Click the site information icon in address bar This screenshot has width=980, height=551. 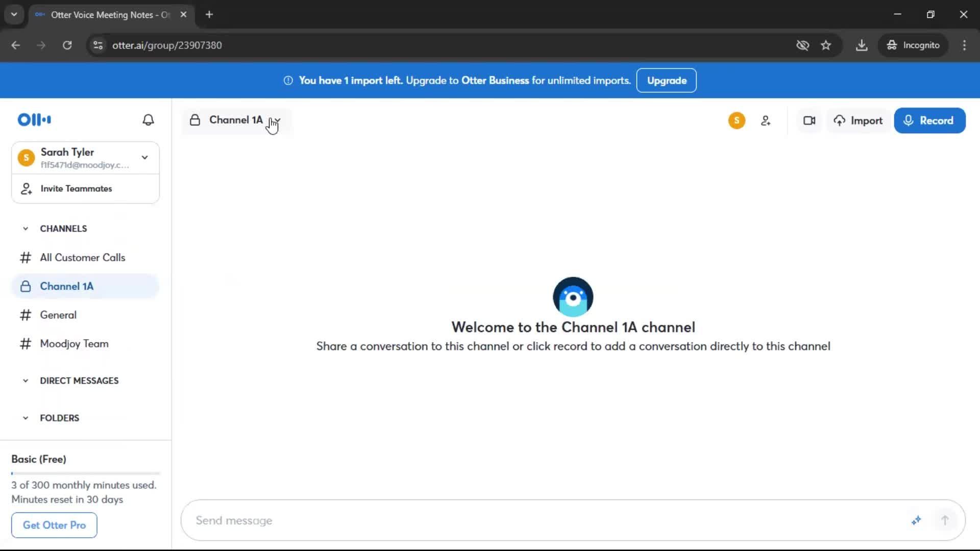point(98,45)
